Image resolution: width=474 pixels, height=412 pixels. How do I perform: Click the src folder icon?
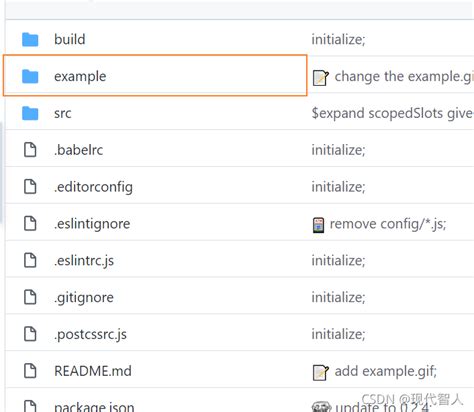pyautogui.click(x=30, y=113)
